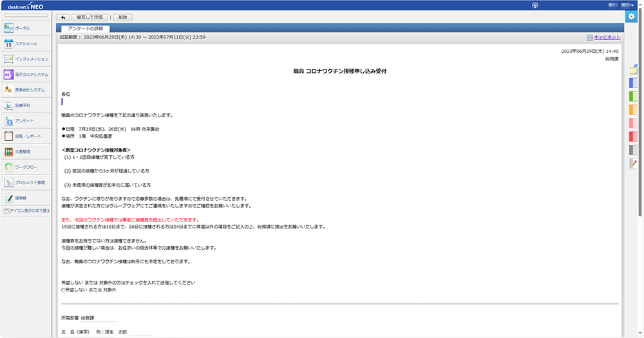Open the user menu dropdown arrow

(x=632, y=5)
